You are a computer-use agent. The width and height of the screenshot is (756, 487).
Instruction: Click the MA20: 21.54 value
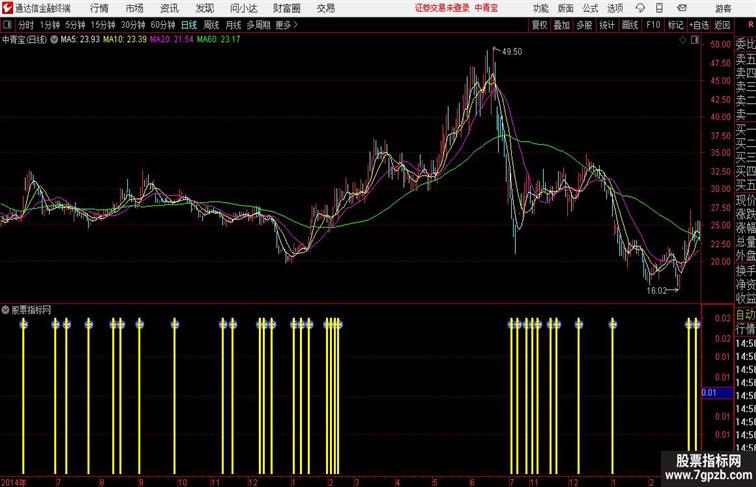click(171, 40)
